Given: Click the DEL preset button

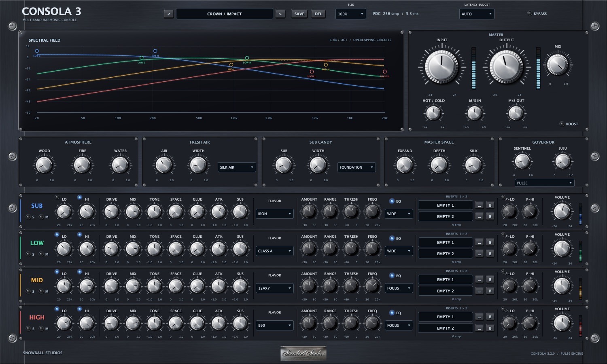Looking at the screenshot, I should pos(318,14).
